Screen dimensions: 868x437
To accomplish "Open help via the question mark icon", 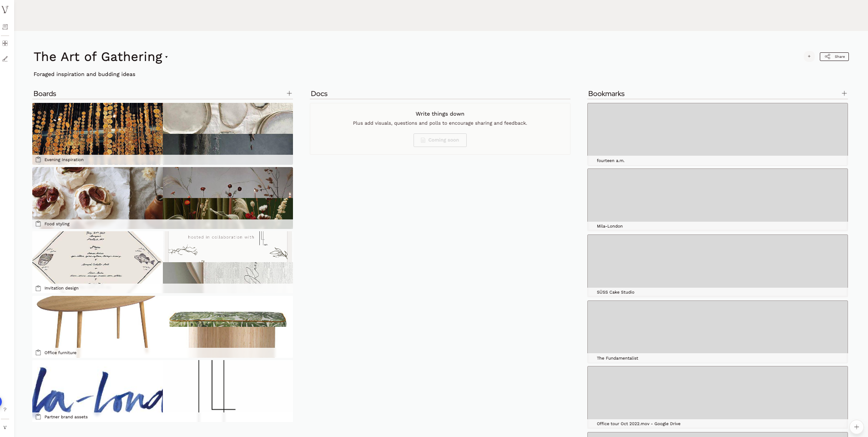I will point(5,409).
